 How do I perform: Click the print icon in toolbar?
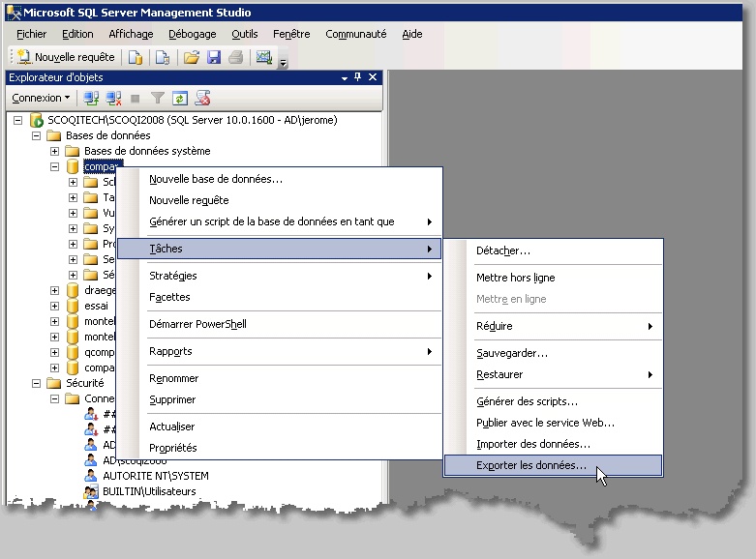point(236,58)
